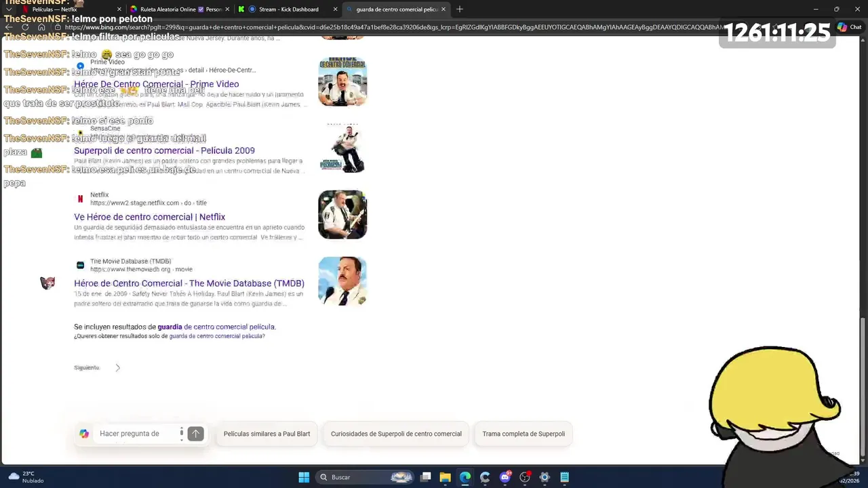Select Curiosidades de Superpoli de centro comercial suggestion
Screen dimensions: 868x488
coord(396,434)
